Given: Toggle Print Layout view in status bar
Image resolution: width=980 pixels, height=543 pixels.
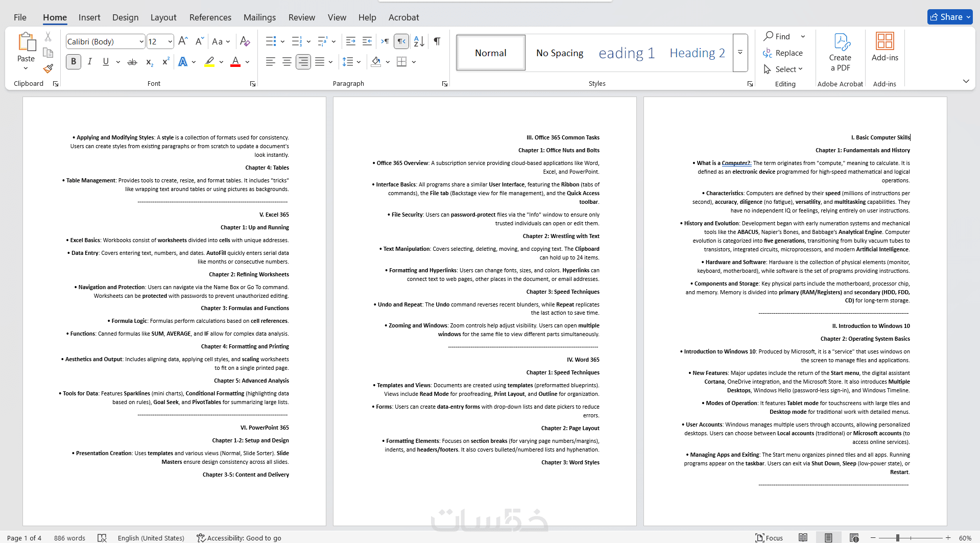Looking at the screenshot, I should click(x=828, y=538).
